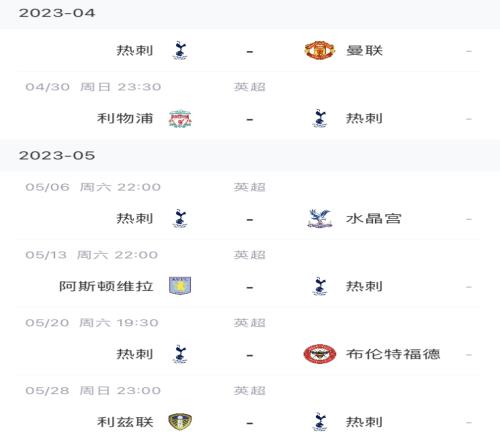Select the 阿斯顿维拉 team name

pyautogui.click(x=106, y=286)
